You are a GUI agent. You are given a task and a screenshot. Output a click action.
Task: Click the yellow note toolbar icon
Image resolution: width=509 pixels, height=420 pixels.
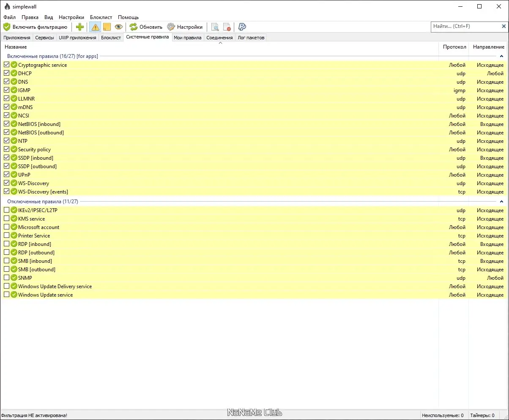pyautogui.click(x=107, y=27)
